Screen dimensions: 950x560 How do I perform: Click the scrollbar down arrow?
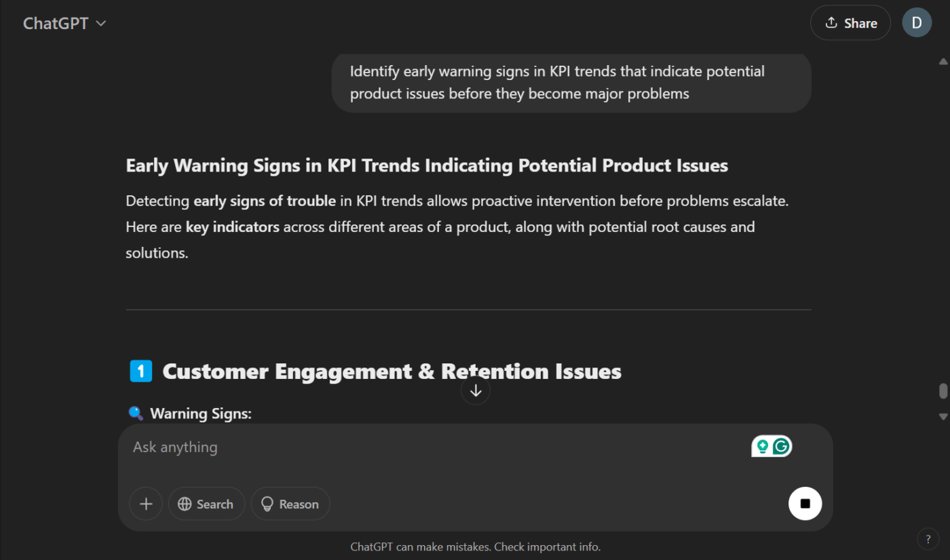[x=943, y=416]
